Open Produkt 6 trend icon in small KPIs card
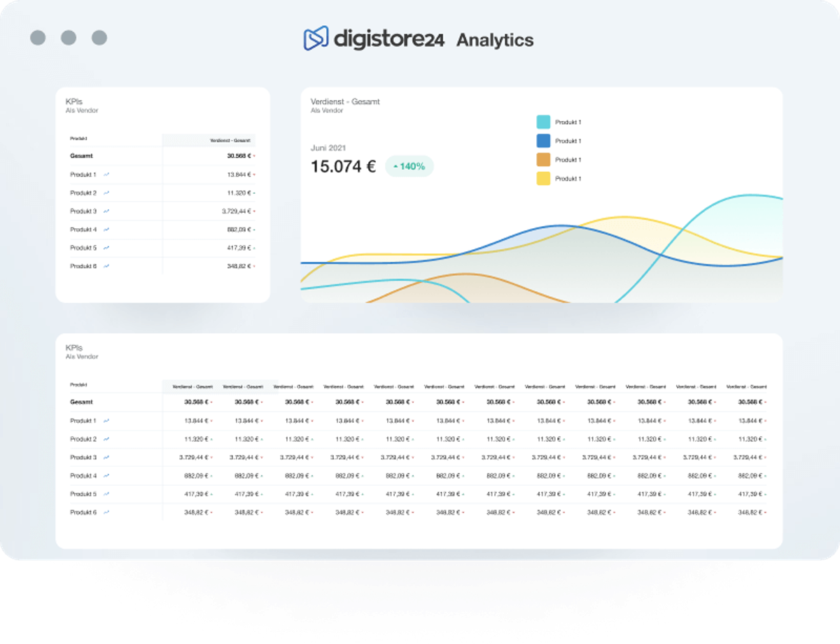The width and height of the screenshot is (840, 644). 106,266
